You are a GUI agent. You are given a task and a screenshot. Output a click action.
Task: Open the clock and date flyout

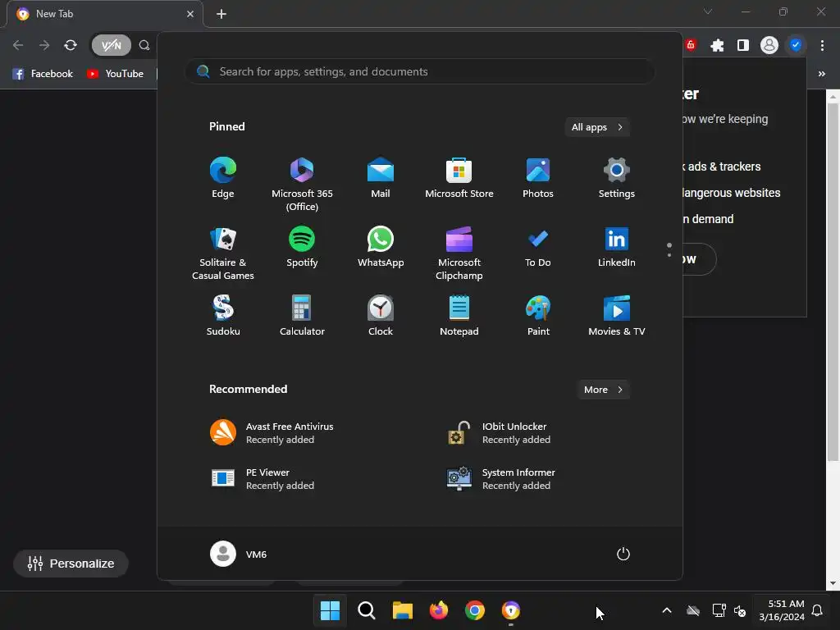[782, 610]
